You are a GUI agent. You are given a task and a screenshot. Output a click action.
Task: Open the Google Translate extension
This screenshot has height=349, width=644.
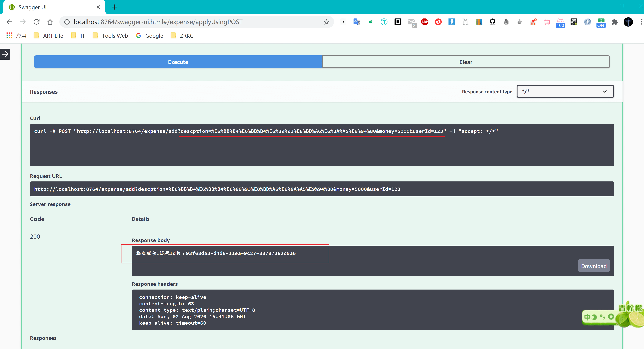coord(357,22)
